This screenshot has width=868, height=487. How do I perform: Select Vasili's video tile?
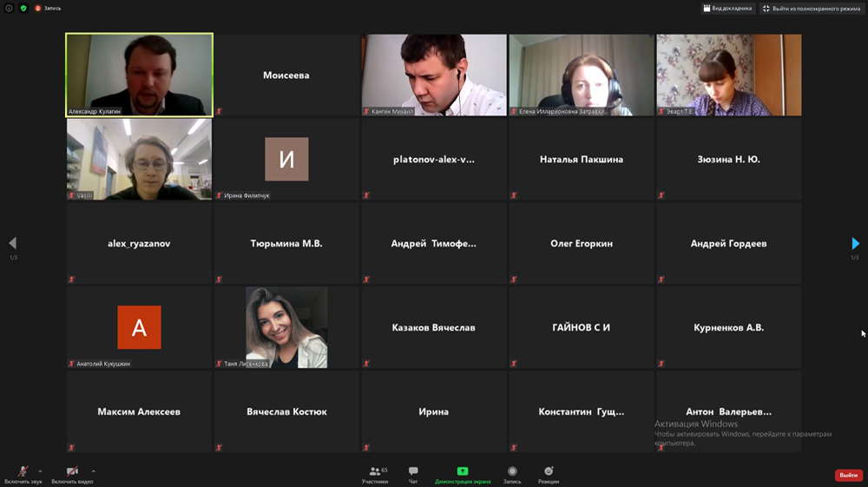139,159
